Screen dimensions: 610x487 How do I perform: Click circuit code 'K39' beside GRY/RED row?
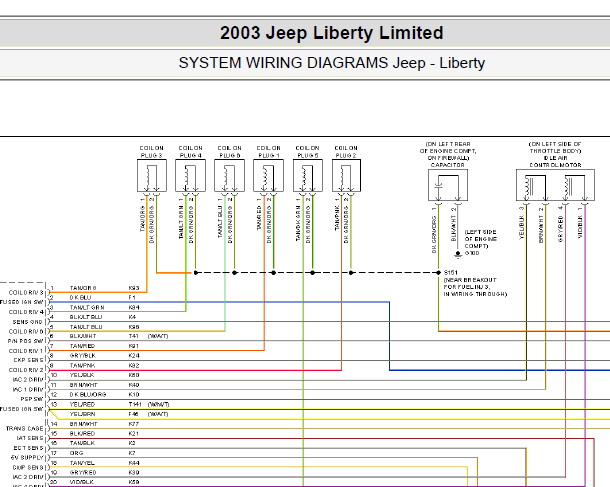coord(134,473)
